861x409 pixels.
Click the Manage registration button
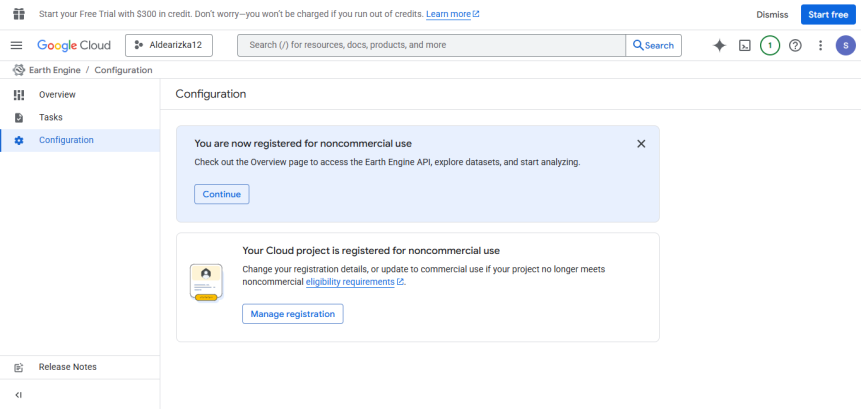pos(293,314)
